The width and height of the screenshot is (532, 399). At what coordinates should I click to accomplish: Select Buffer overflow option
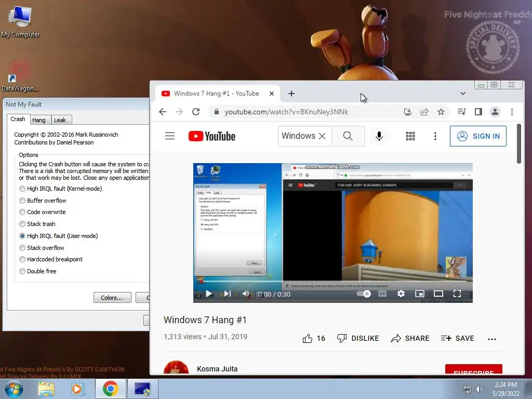[x=43, y=201]
